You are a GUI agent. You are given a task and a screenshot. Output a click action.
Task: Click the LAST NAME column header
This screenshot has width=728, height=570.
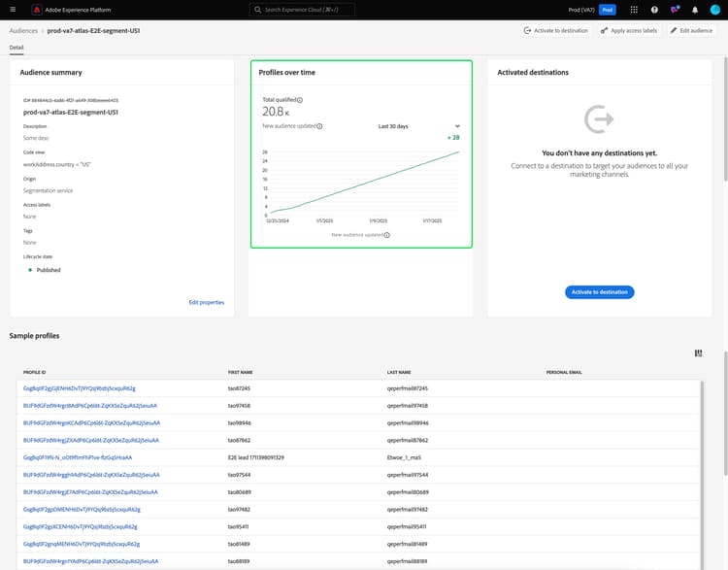coord(399,372)
